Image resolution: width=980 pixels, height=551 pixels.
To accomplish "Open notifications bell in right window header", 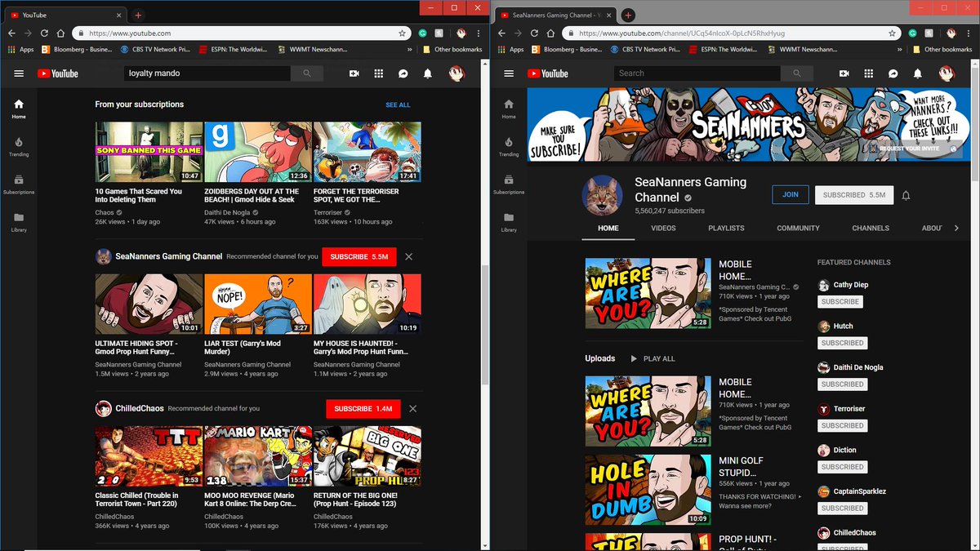I will tap(918, 73).
